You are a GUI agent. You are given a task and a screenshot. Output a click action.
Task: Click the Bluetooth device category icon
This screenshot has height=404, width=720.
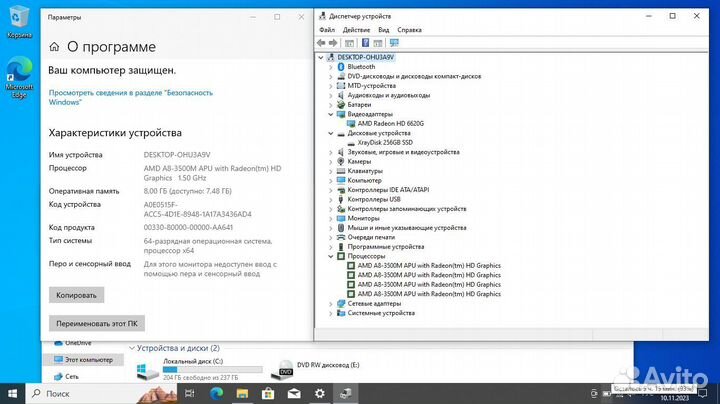click(x=341, y=67)
